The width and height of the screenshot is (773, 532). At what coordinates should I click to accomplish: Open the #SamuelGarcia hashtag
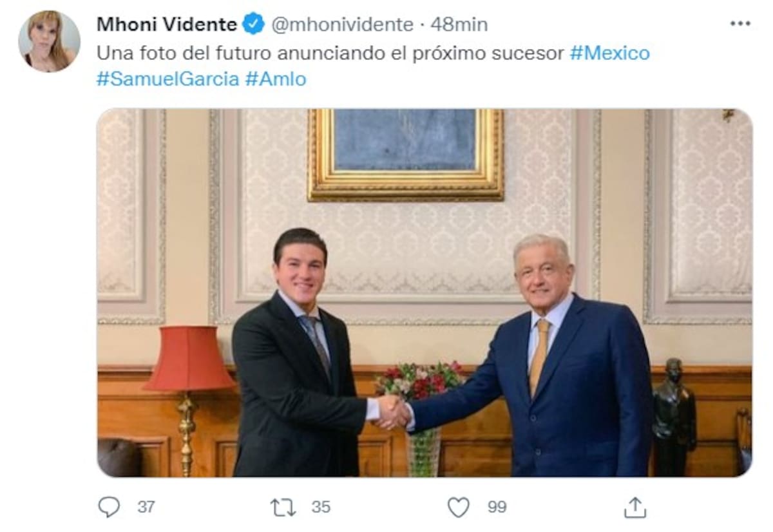point(167,79)
